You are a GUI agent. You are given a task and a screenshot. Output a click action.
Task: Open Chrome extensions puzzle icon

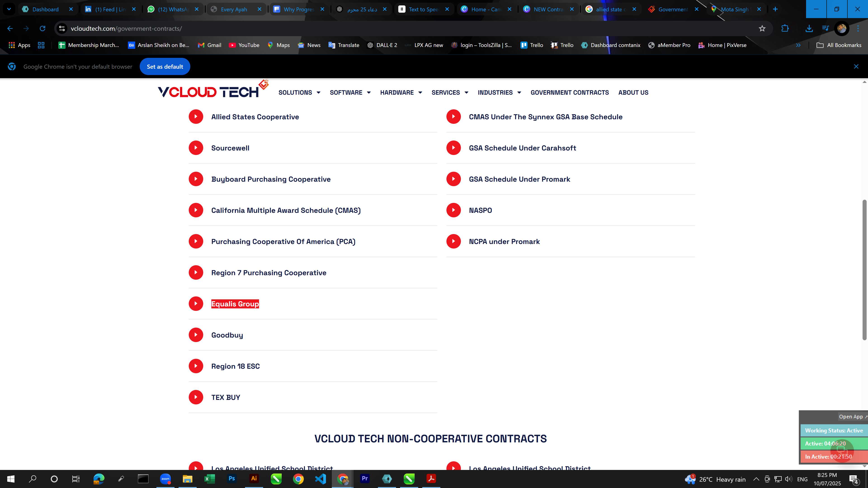pos(785,29)
